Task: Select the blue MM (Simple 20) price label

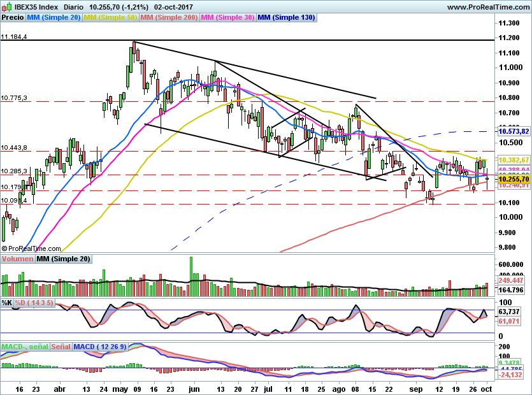Action: (54, 17)
